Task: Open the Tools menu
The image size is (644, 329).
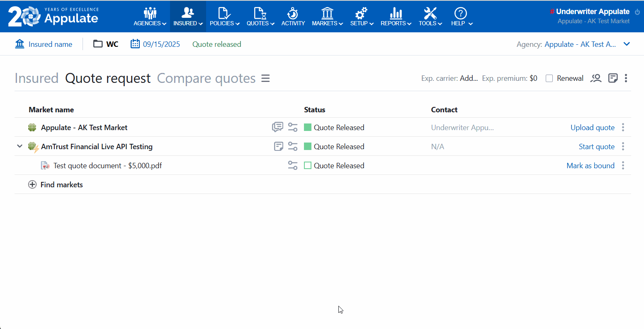Action: tap(430, 17)
